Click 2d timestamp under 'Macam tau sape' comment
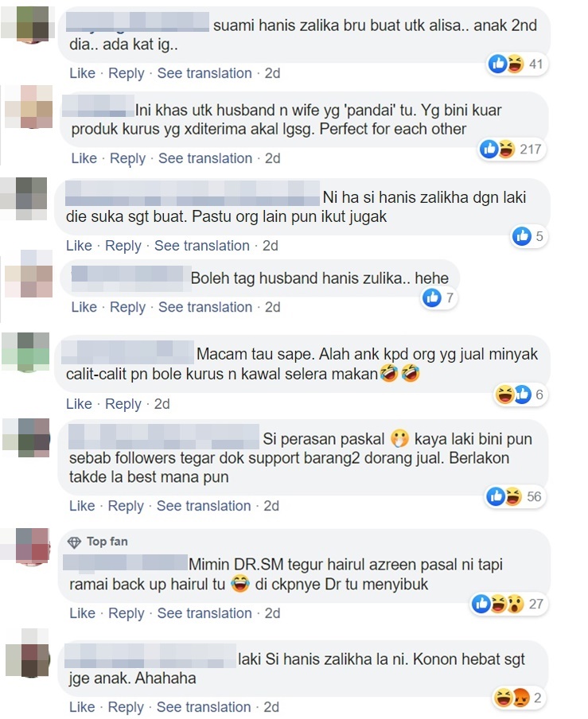 click(162, 403)
